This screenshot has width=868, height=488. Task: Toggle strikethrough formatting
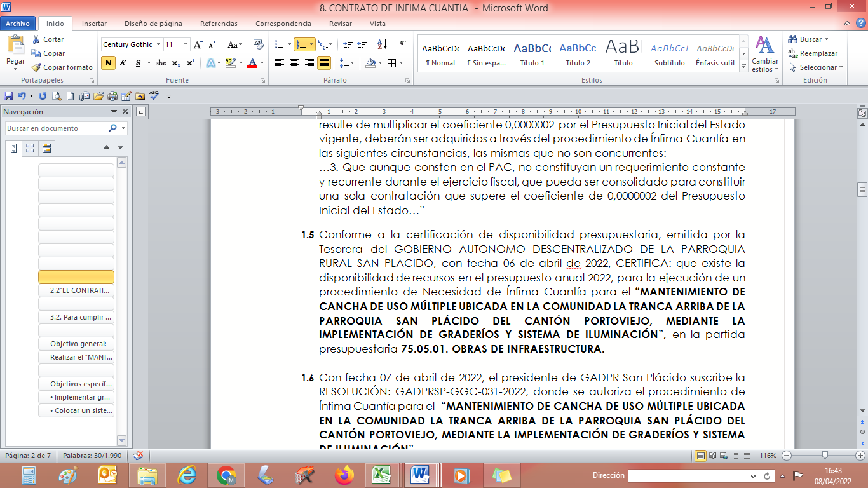pyautogui.click(x=161, y=63)
